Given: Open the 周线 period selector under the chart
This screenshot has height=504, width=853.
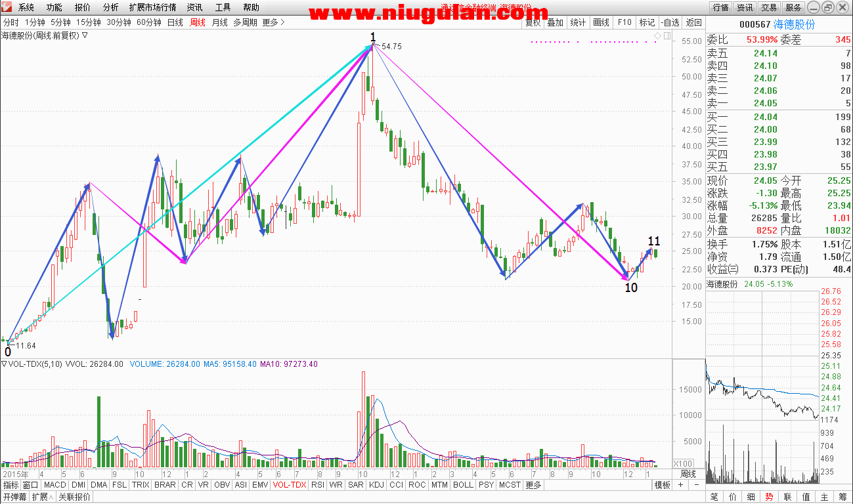Looking at the screenshot, I should click(x=688, y=474).
